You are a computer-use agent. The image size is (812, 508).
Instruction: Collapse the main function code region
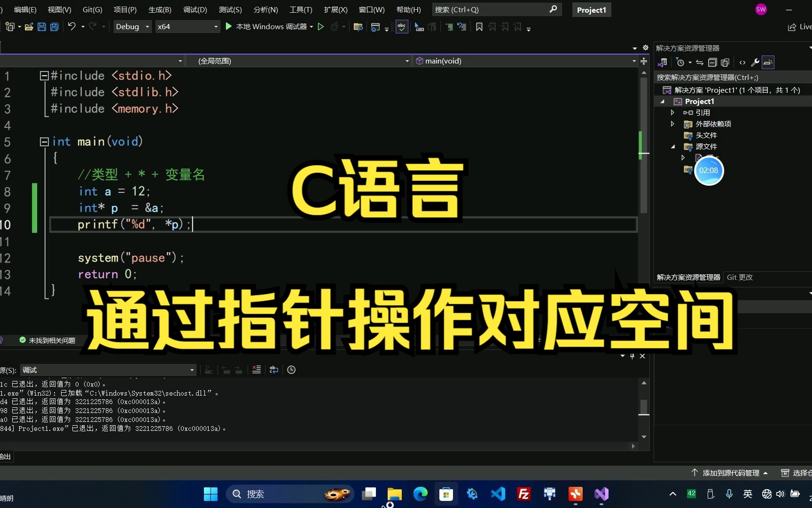pos(44,141)
